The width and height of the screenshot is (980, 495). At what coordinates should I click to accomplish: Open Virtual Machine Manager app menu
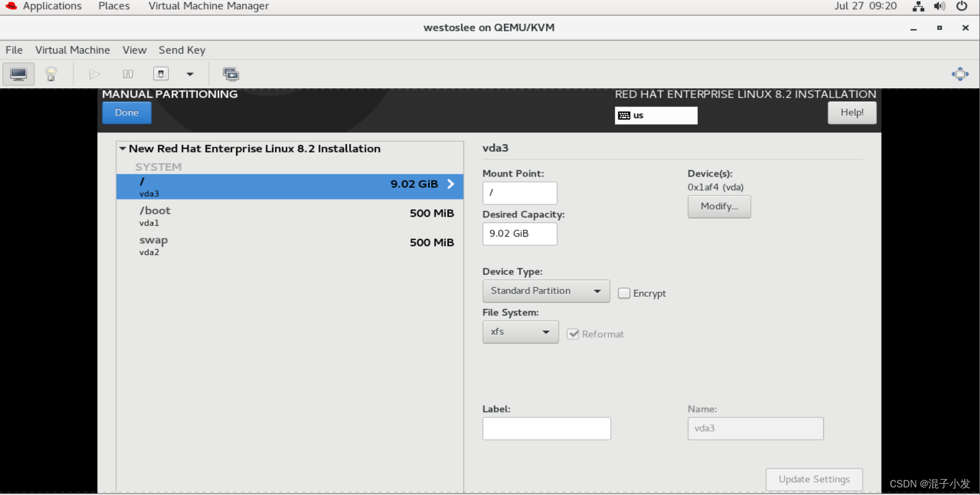208,6
